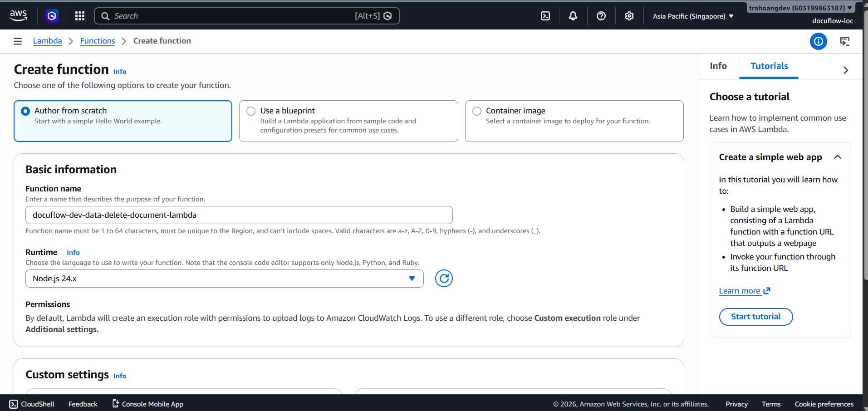This screenshot has width=868, height=411.
Task: Click the magnifier icon in search bar
Action: 105,16
